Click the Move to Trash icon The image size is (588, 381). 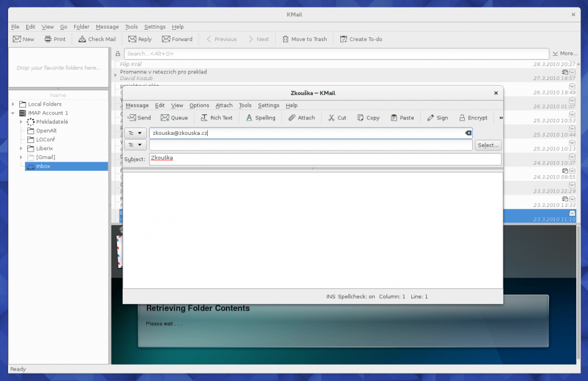286,39
